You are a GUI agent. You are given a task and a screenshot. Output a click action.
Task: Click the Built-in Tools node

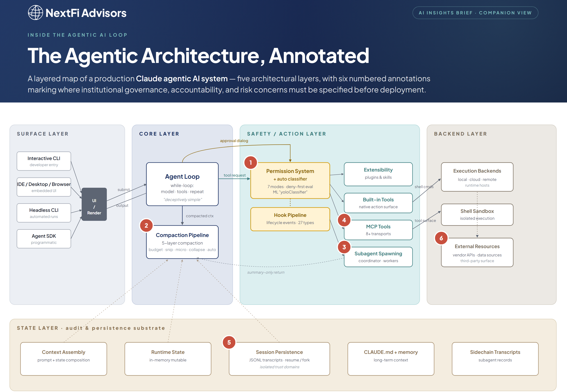(x=378, y=203)
